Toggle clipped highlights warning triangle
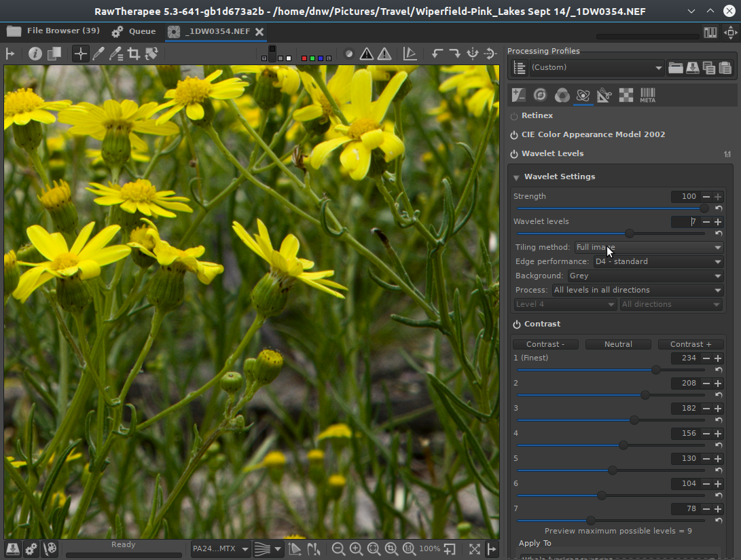 [x=384, y=54]
